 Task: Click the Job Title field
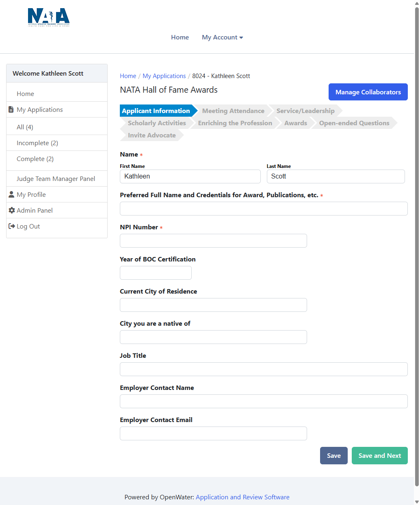(x=264, y=369)
